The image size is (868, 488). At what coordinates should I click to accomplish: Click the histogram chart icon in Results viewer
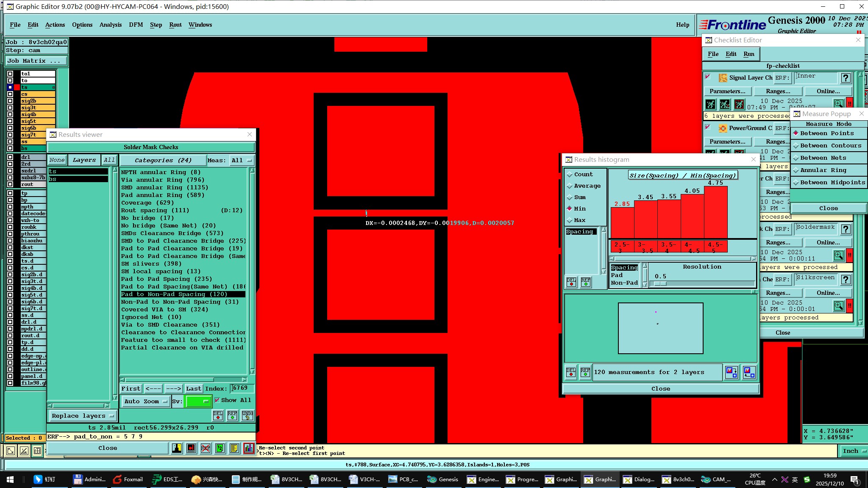[249, 448]
